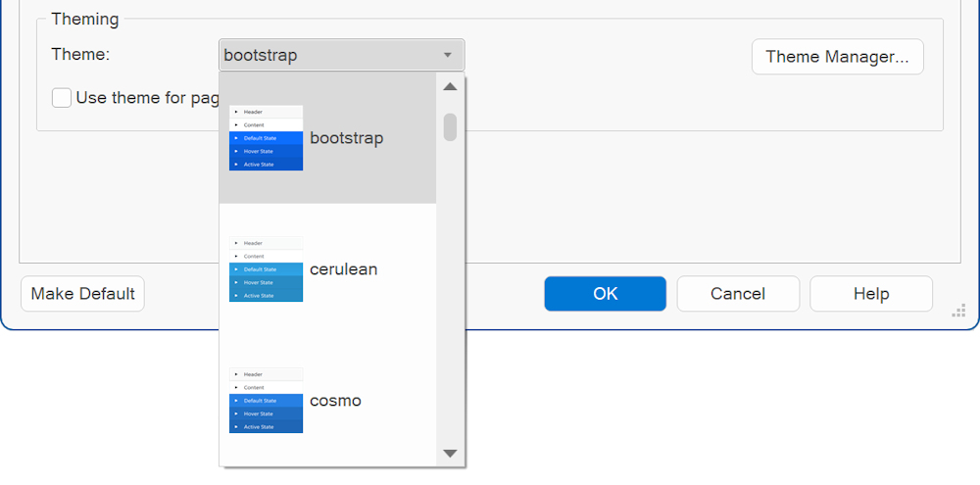The height and width of the screenshot is (485, 980).
Task: Click the scroll up arrow in theme list
Action: (450, 87)
